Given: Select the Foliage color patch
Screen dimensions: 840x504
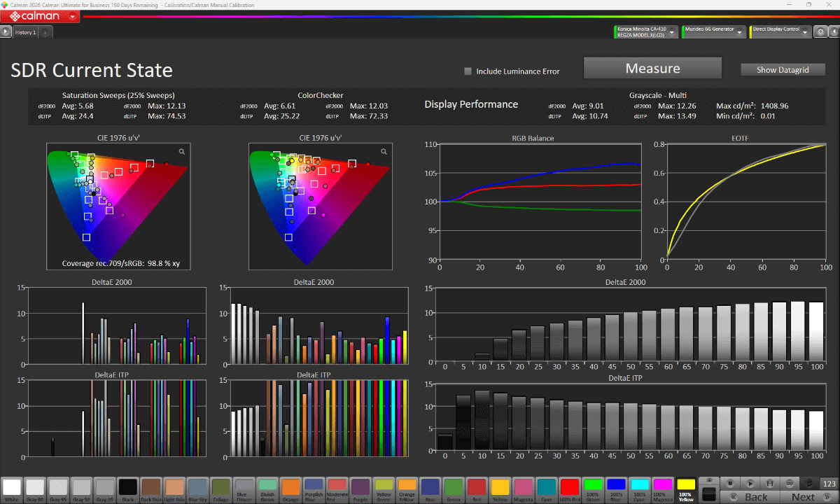Looking at the screenshot, I should [220, 489].
